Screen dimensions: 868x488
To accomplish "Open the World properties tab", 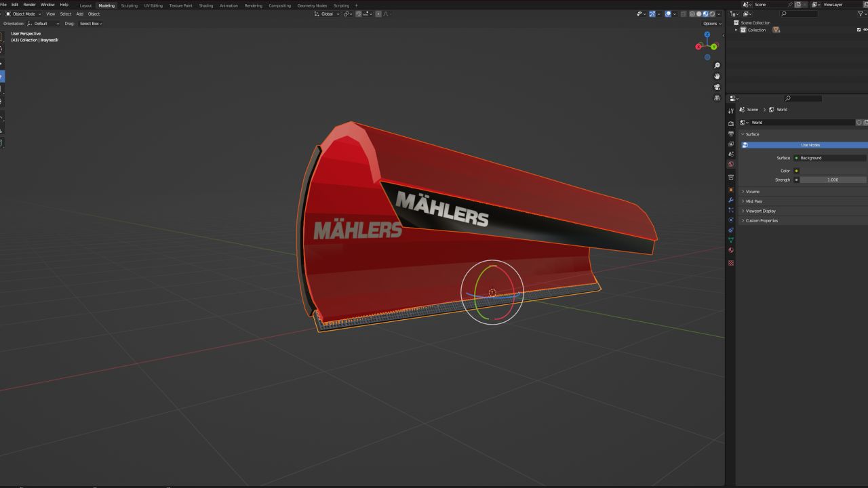I will [x=731, y=164].
